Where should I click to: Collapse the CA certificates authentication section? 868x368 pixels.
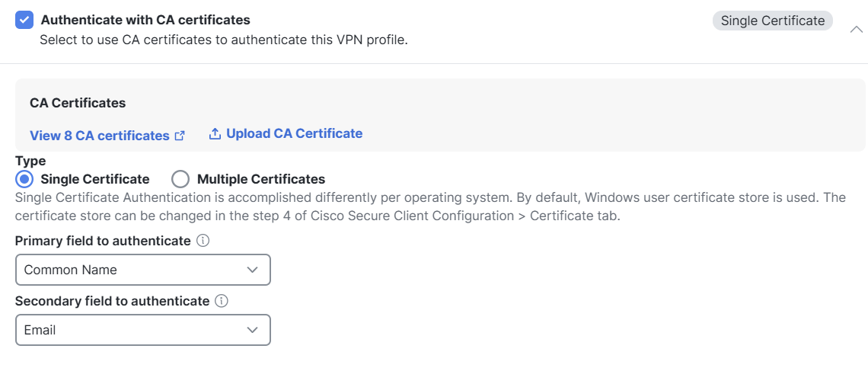[856, 30]
